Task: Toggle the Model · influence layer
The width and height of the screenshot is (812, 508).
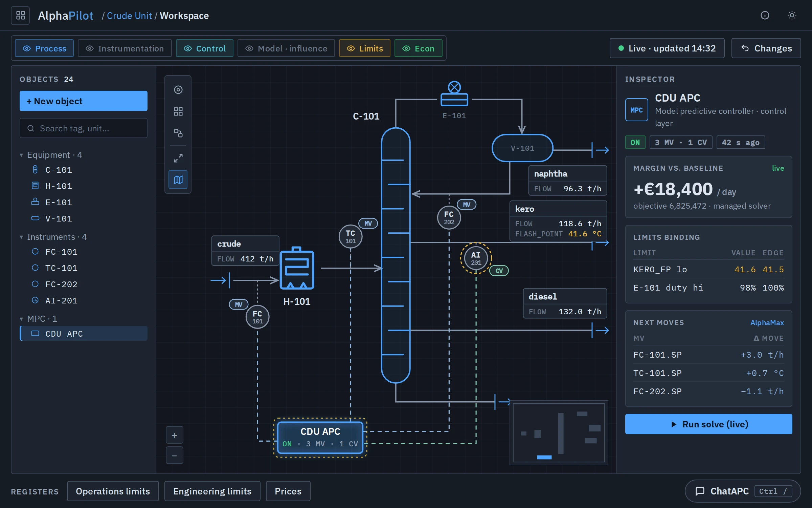Action: [x=286, y=48]
